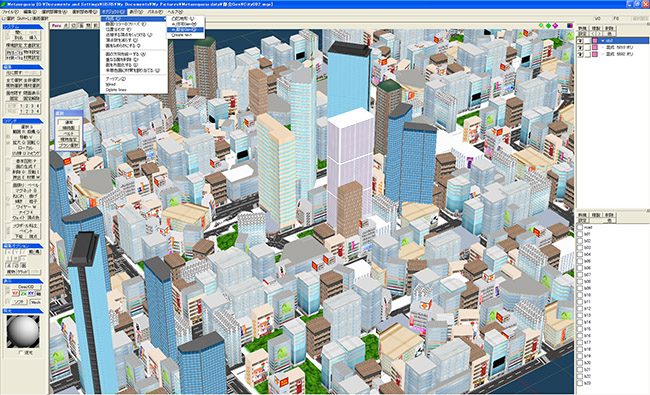The width and height of the screenshot is (650, 395).
Task: Click the magenta diamond view icon
Action: point(555,26)
